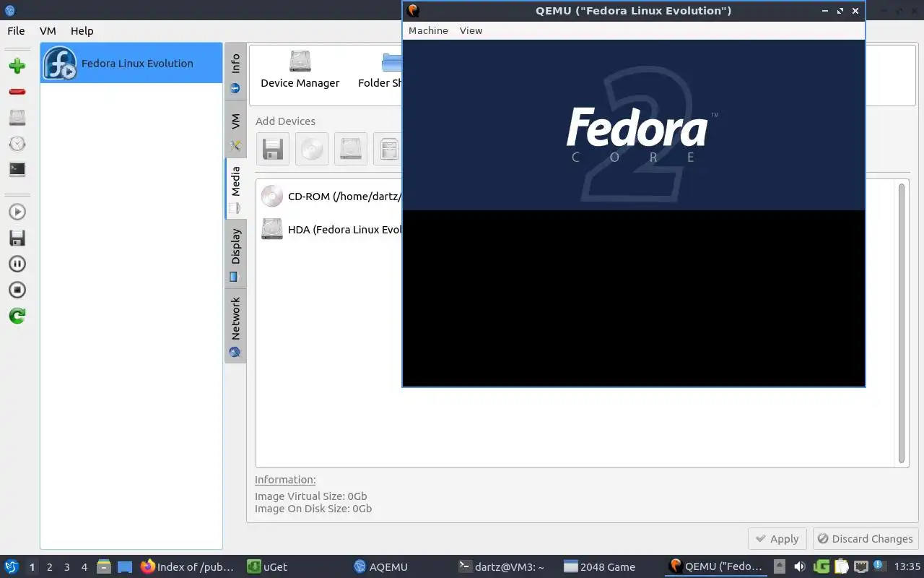Click the red minus delete VM icon
This screenshot has width=924, height=578.
pos(17,92)
